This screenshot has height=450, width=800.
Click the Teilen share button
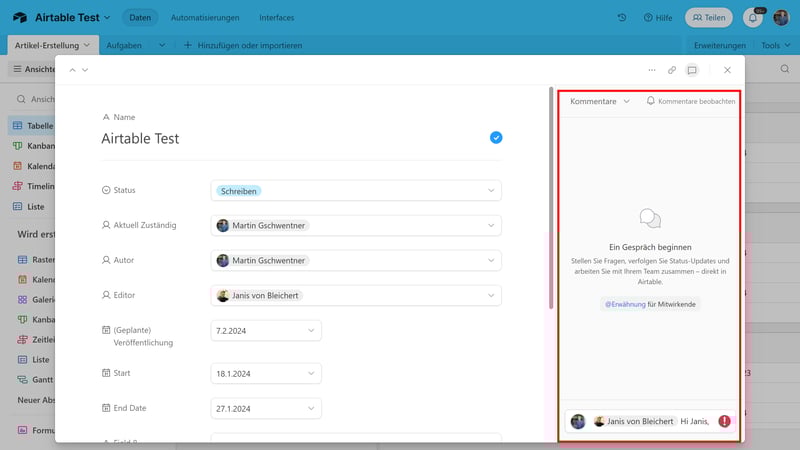(x=708, y=18)
